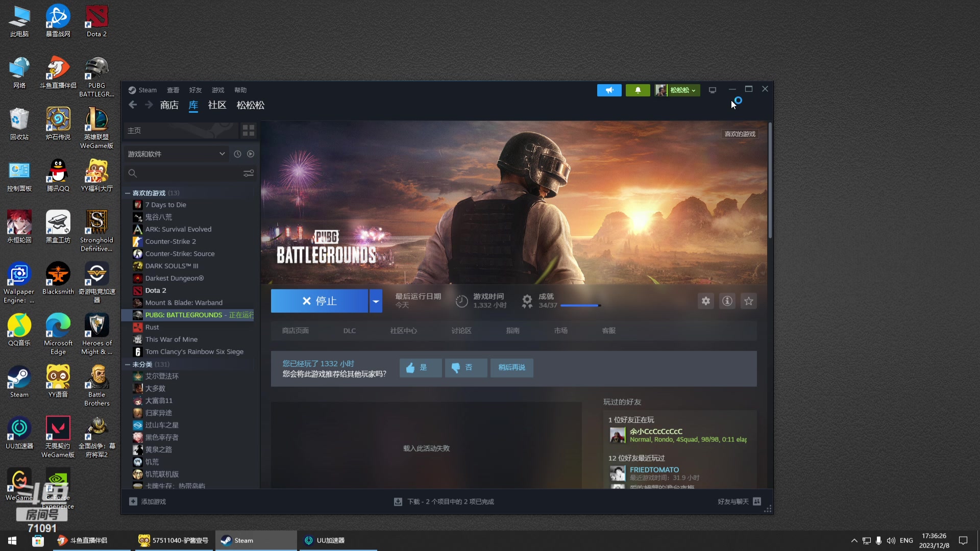980x551 pixels.
Task: Collapse the 未分类 category
Action: pos(127,364)
